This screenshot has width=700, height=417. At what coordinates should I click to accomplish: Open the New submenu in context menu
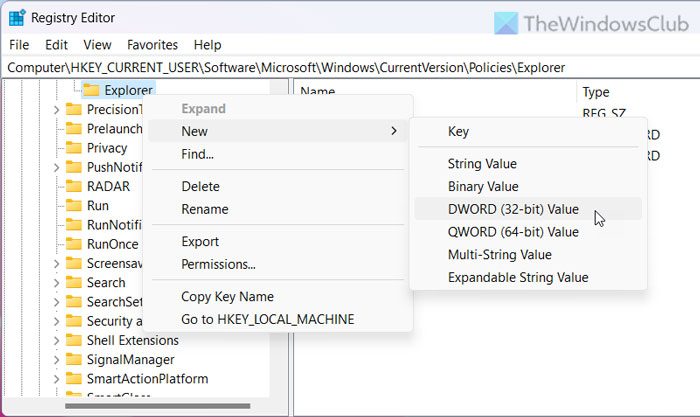point(277,131)
